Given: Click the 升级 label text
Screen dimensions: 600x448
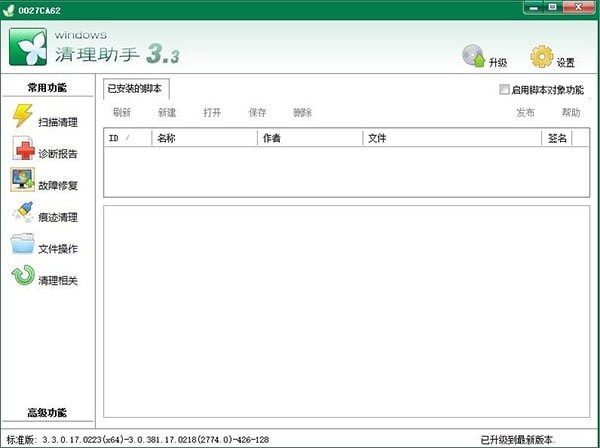Looking at the screenshot, I should pyautogui.click(x=498, y=62).
